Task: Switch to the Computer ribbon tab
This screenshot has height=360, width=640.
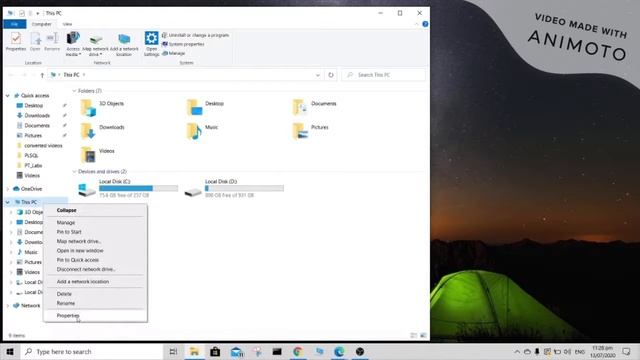Action: point(42,24)
